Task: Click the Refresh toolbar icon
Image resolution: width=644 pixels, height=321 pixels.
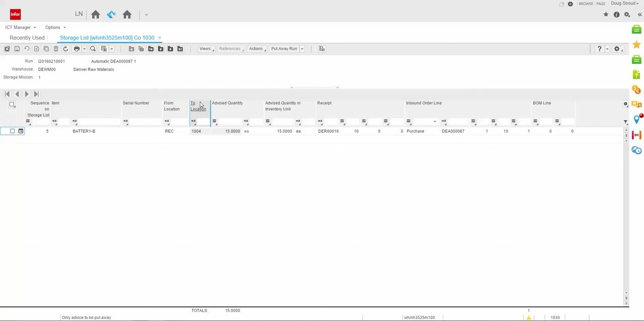Action: click(x=65, y=49)
